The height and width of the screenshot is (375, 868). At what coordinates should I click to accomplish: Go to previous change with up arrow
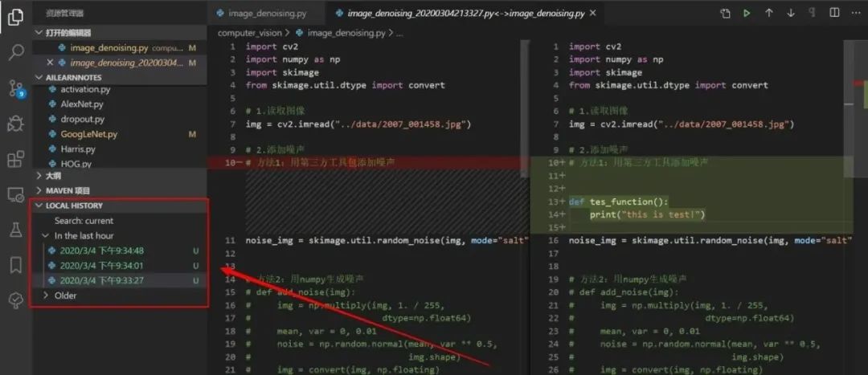tap(769, 14)
